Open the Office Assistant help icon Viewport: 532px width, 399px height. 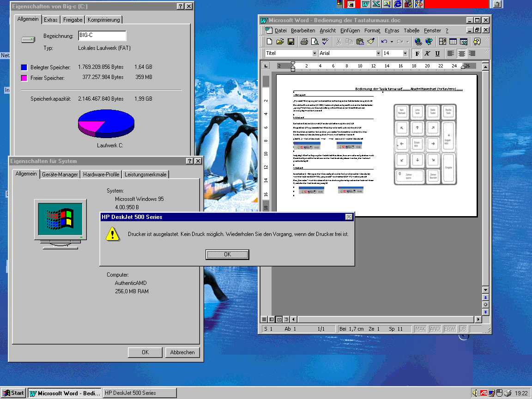coord(477,42)
